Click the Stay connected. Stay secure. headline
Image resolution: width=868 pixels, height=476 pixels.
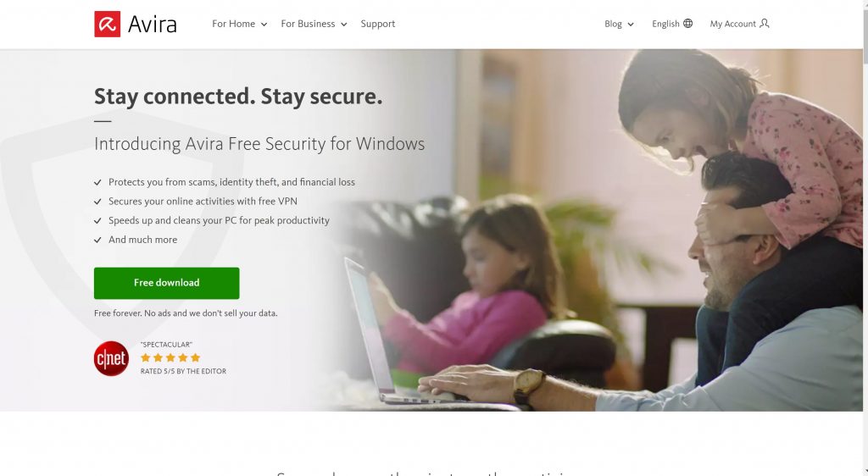238,97
